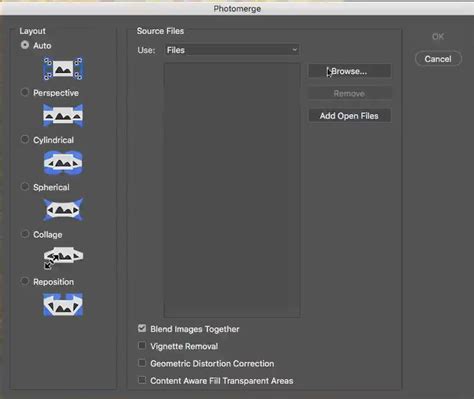This screenshot has width=474, height=399.
Task: Choose the Cylindrical layout option
Action: [25, 139]
